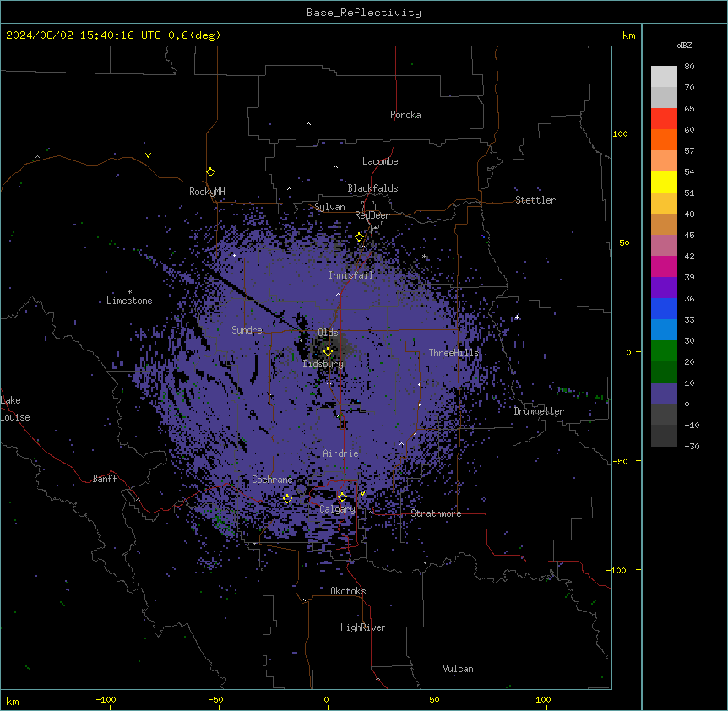Click the Strathmore city label
This screenshot has height=711, width=728.
(x=436, y=513)
